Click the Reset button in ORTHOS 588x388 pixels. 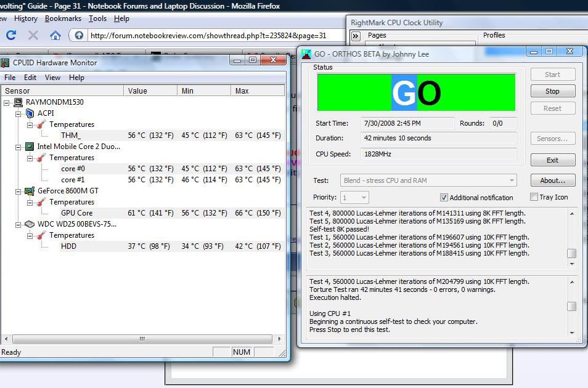coord(553,108)
